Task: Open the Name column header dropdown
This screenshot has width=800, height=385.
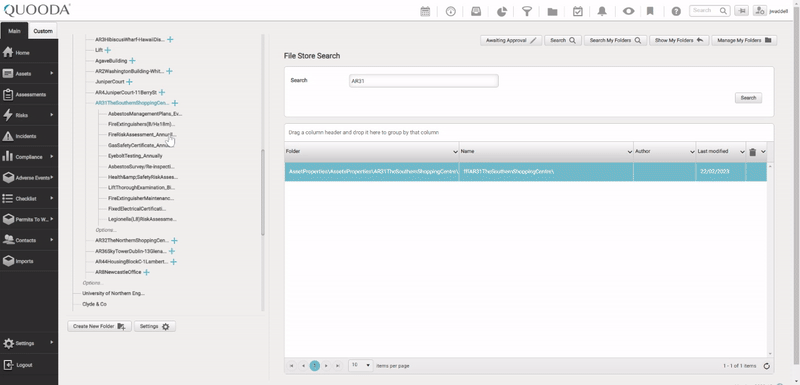Action: [x=630, y=152]
